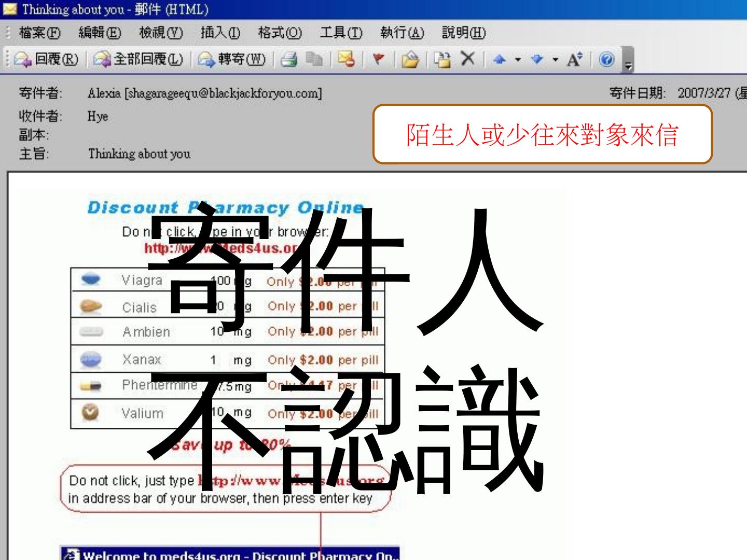Screen dimensions: 747x560
Task: Click the window title "Thinking about you - 郵件 (HTML)"
Action: 115,9
